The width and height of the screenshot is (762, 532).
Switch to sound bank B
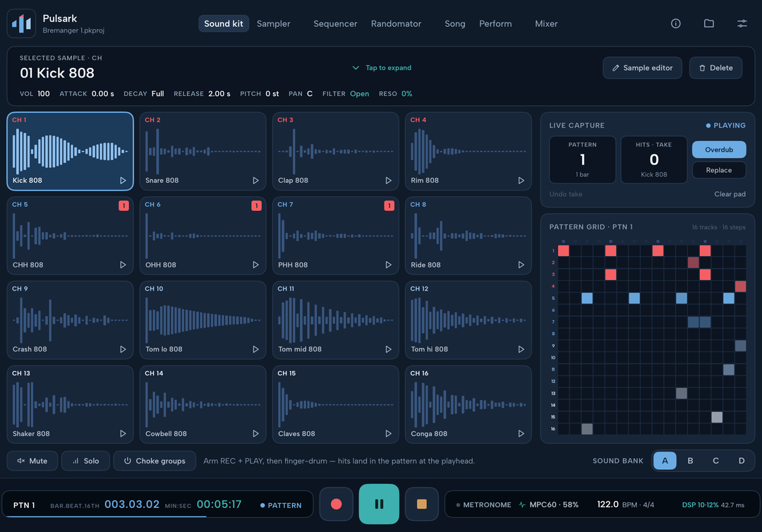tap(690, 461)
